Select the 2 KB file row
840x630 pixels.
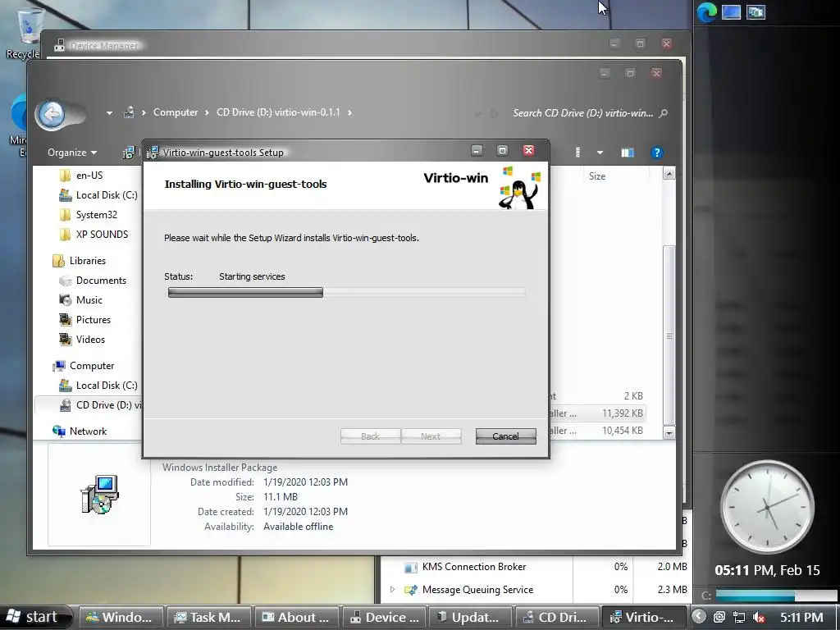point(597,396)
